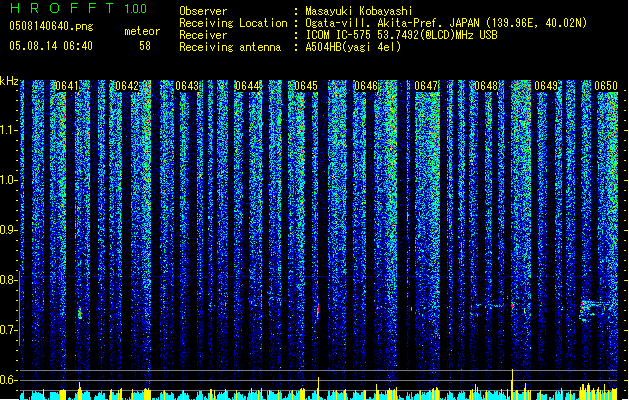Click the ICOM IC-575 receiver text
Screen dimensions: 629x400
click(401, 35)
